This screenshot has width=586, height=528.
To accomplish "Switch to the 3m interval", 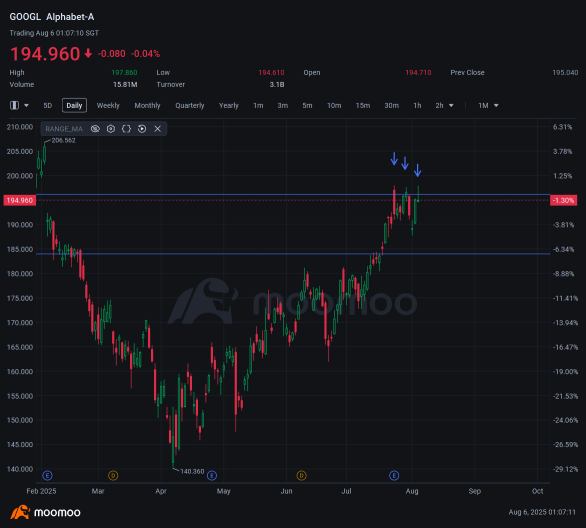I will 283,106.
